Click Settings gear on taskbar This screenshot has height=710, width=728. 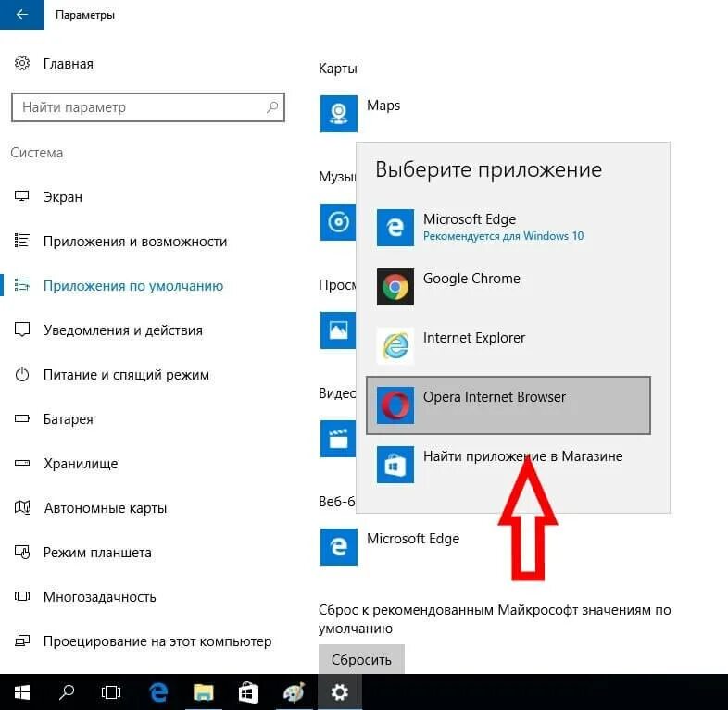tap(339, 692)
